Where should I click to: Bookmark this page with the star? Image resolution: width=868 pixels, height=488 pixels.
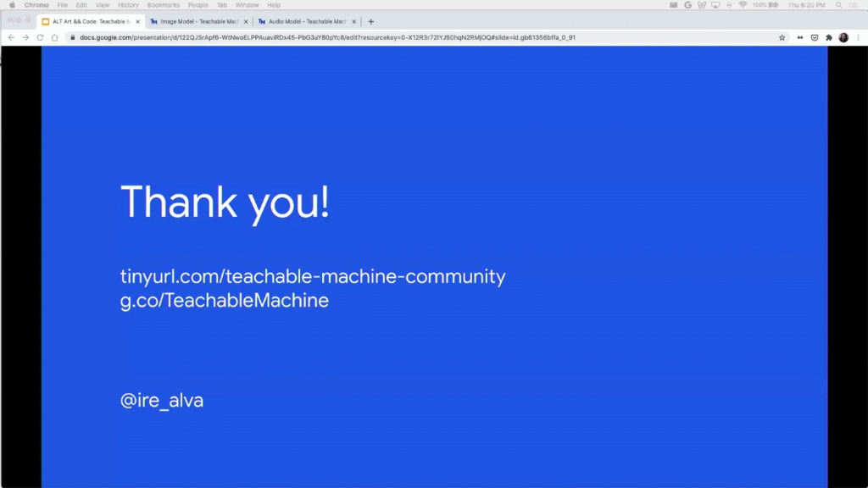point(782,37)
